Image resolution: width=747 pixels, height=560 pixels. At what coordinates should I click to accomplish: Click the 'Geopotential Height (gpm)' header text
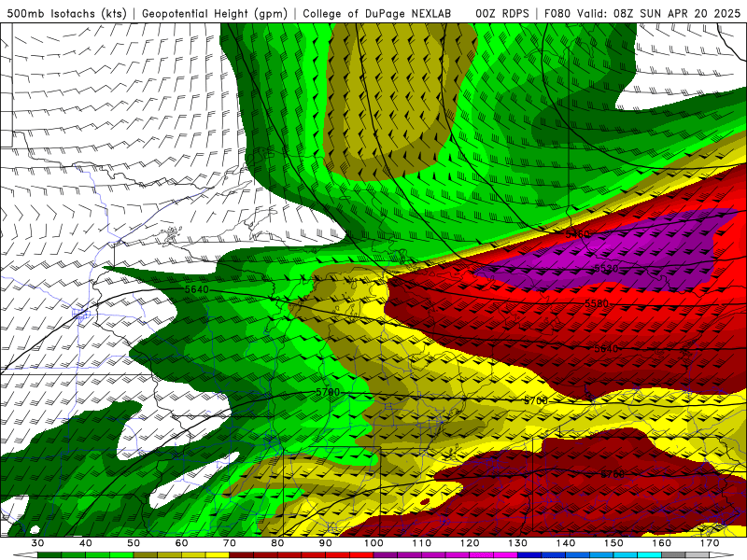coord(215,13)
